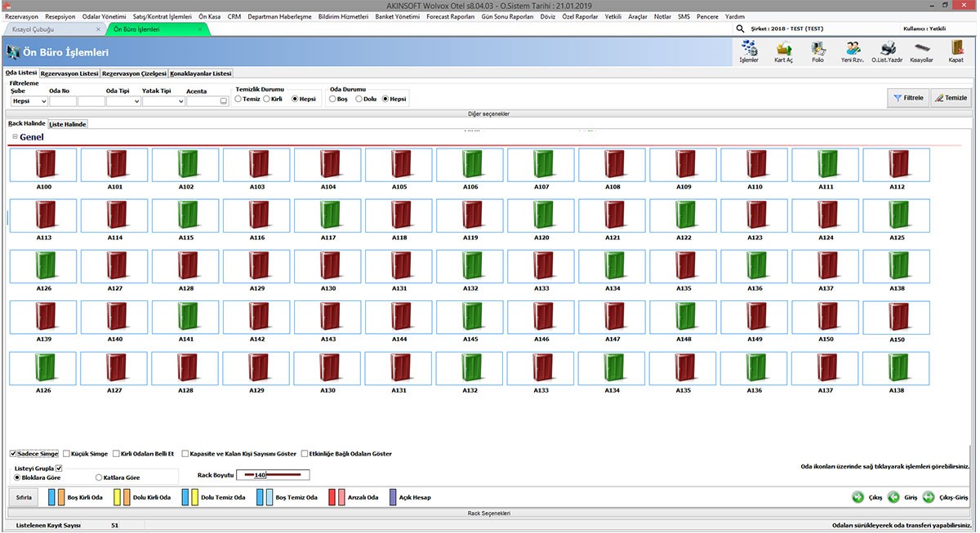This screenshot has width=980, height=533.
Task: Select green room door A102
Action: pyautogui.click(x=186, y=165)
